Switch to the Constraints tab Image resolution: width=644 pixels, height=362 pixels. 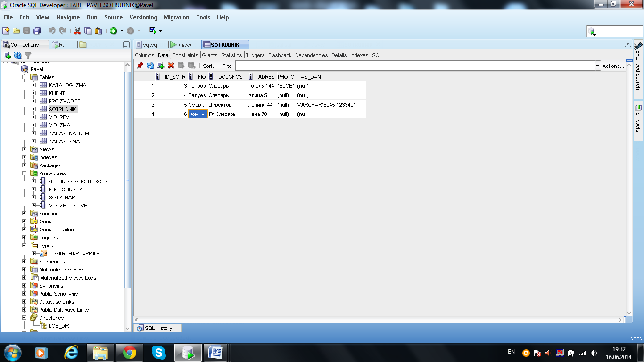[x=185, y=55]
